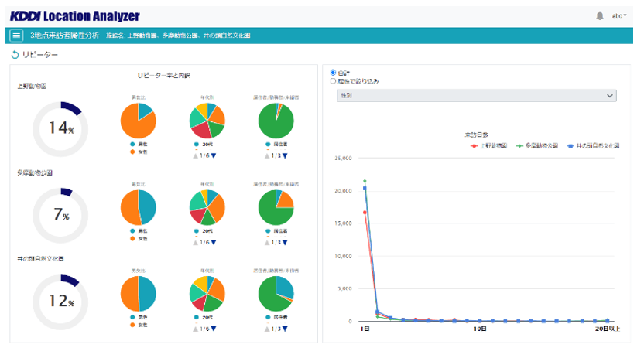The width and height of the screenshot is (644, 358).
Task: Select the 属性で絞り込み radio button
Action: pos(334,80)
